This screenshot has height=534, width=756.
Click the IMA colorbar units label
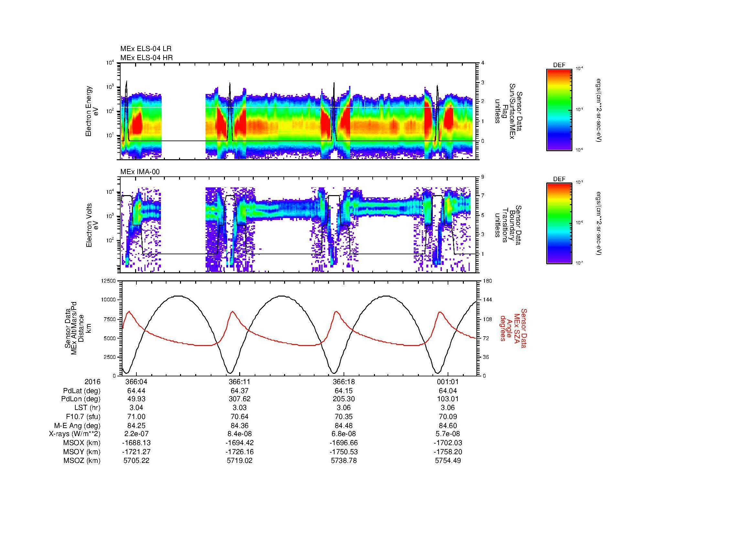(x=600, y=223)
